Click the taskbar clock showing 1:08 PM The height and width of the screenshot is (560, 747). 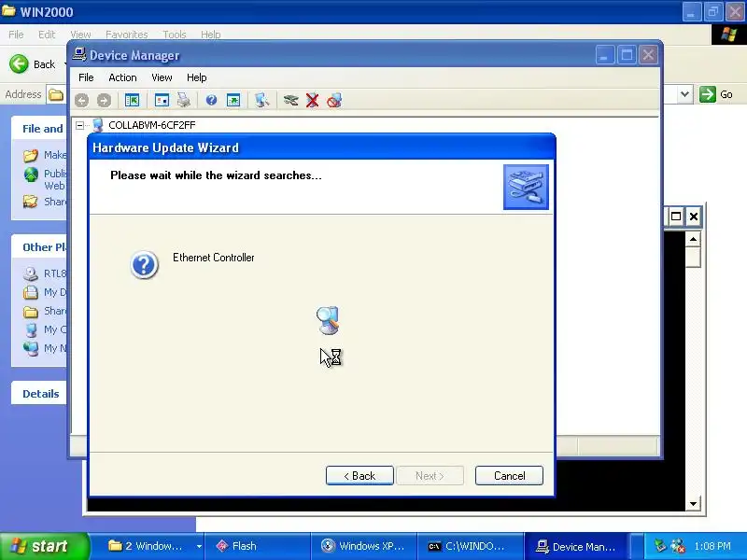point(712,546)
